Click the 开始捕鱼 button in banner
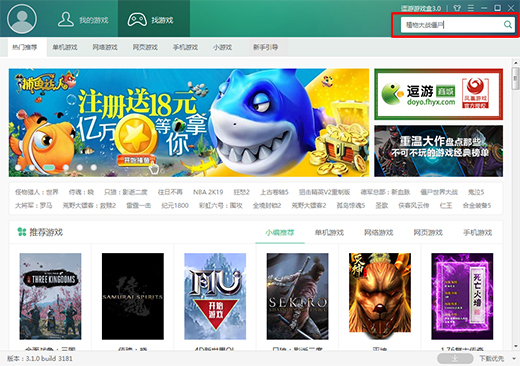520x366 pixels. [136, 160]
